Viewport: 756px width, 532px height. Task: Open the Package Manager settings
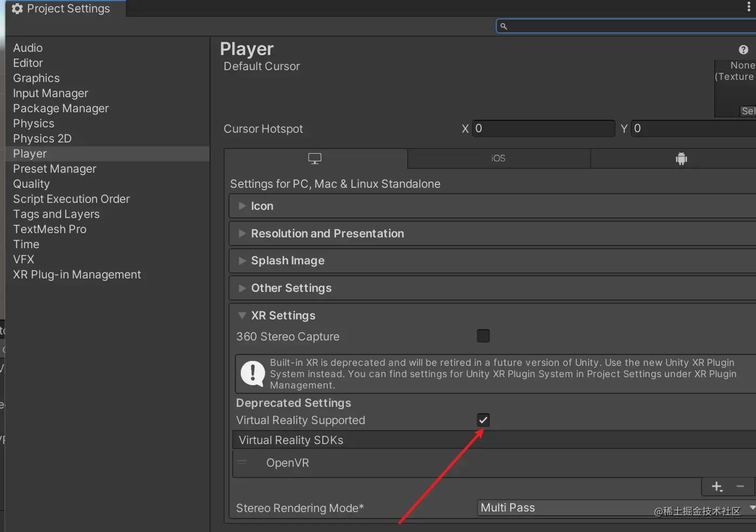click(x=60, y=108)
